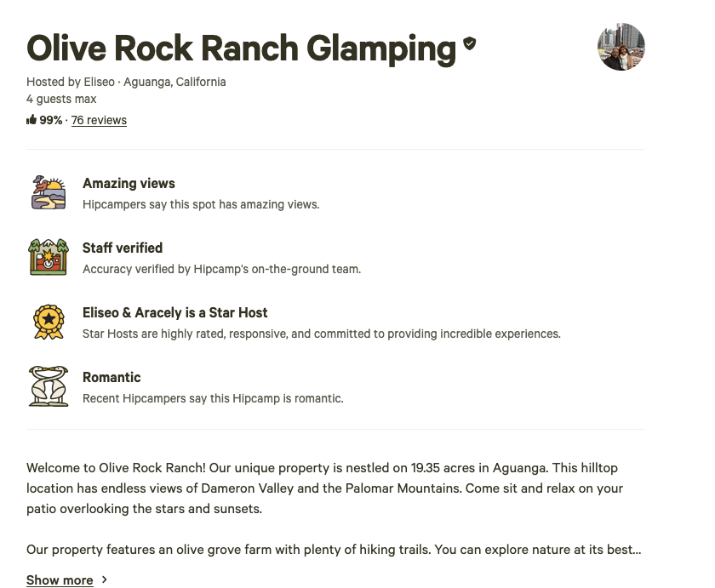This screenshot has height=588, width=715.
Task: Click the Welcome to Olive Rock Ranch paragraph
Action: 324,488
